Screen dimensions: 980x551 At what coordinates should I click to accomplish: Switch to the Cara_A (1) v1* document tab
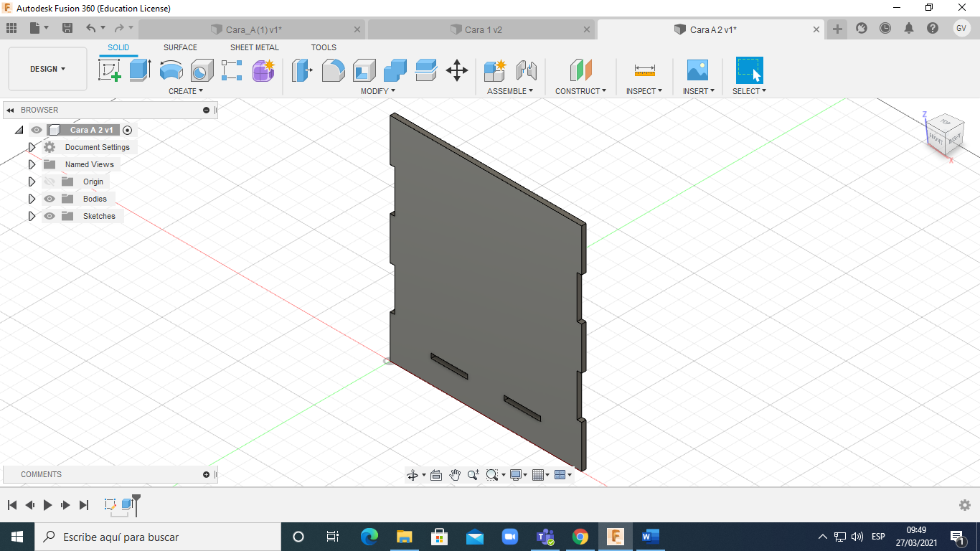pyautogui.click(x=252, y=29)
